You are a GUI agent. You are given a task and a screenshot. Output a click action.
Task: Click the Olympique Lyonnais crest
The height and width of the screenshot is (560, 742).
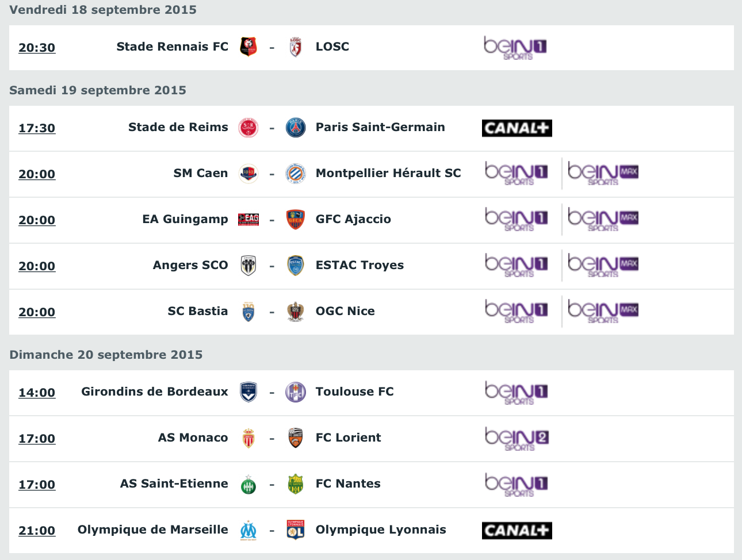pyautogui.click(x=296, y=530)
